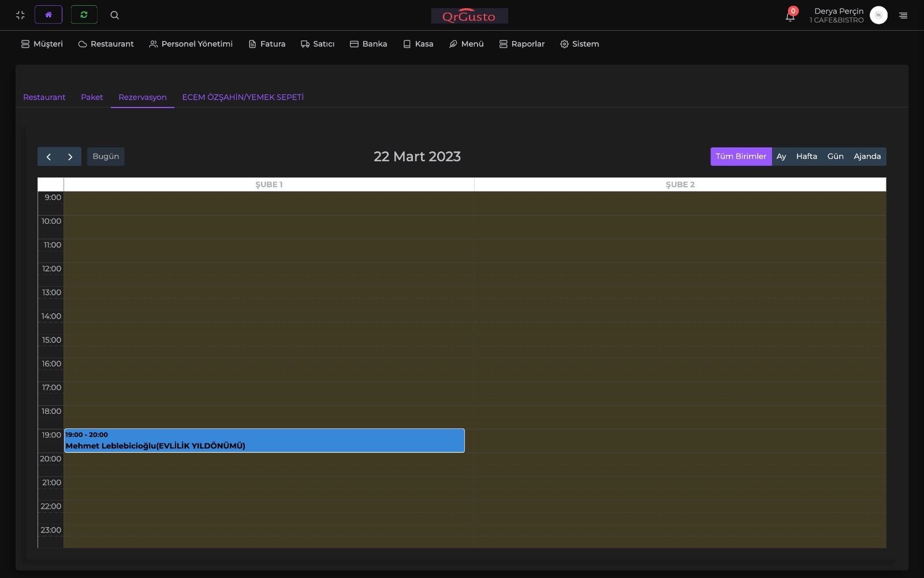
Task: Click the fullscreen collapse icon
Action: click(20, 15)
